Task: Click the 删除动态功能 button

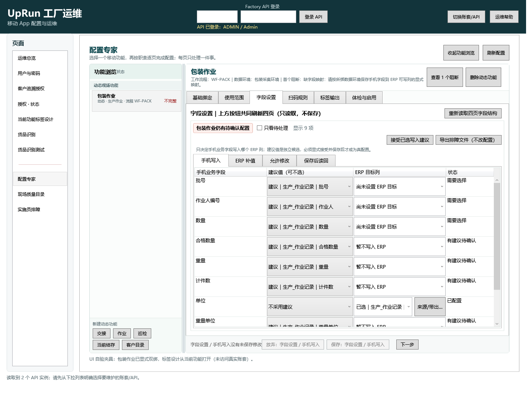Action: [x=483, y=77]
